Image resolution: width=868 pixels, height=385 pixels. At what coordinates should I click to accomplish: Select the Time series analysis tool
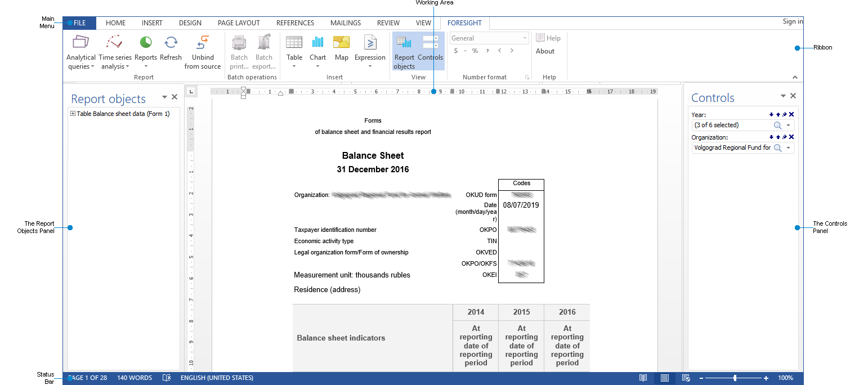point(115,51)
